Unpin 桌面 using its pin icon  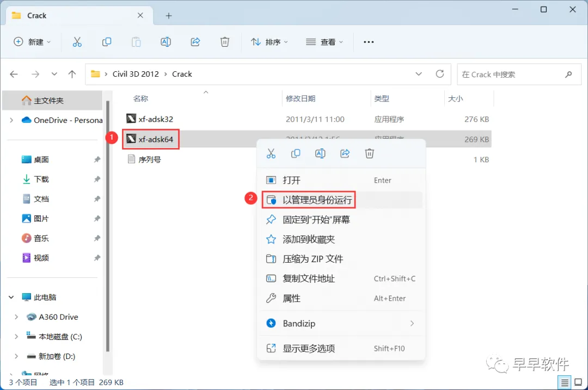[97, 159]
